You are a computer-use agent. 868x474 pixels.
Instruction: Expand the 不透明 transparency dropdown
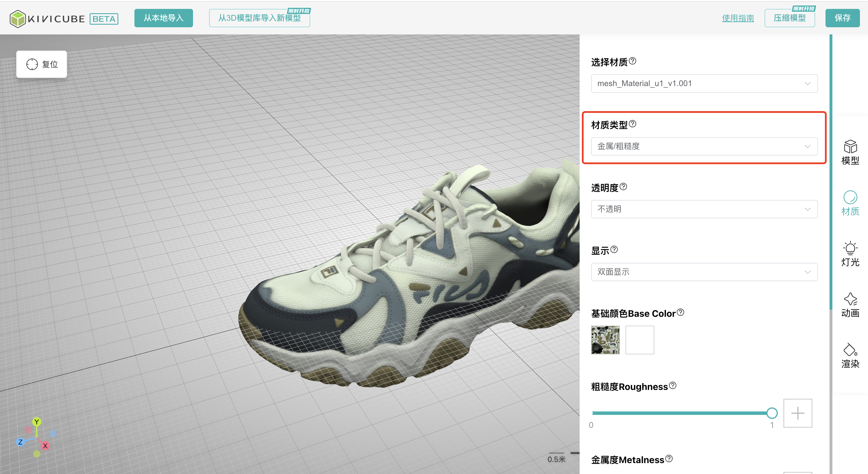click(704, 209)
